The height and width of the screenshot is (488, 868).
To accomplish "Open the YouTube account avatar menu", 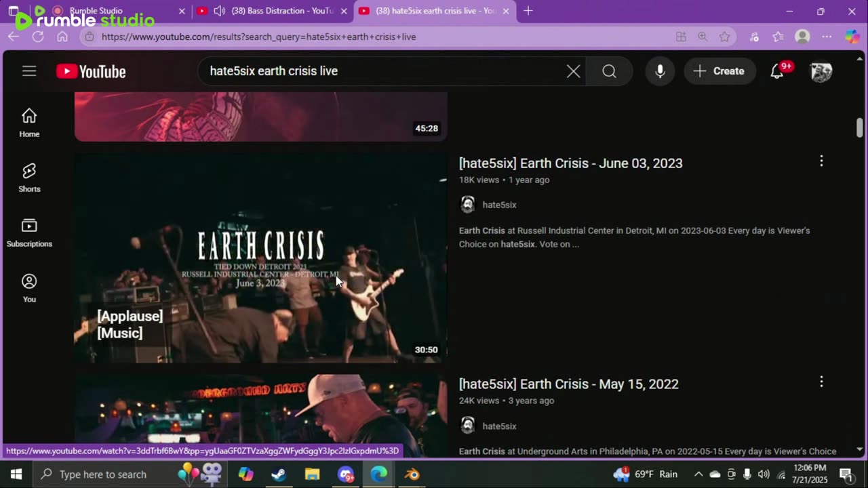I will pyautogui.click(x=821, y=71).
